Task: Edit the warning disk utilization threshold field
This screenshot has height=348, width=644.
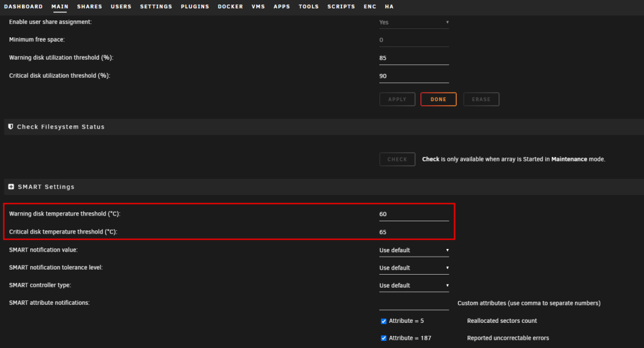Action: tap(414, 58)
